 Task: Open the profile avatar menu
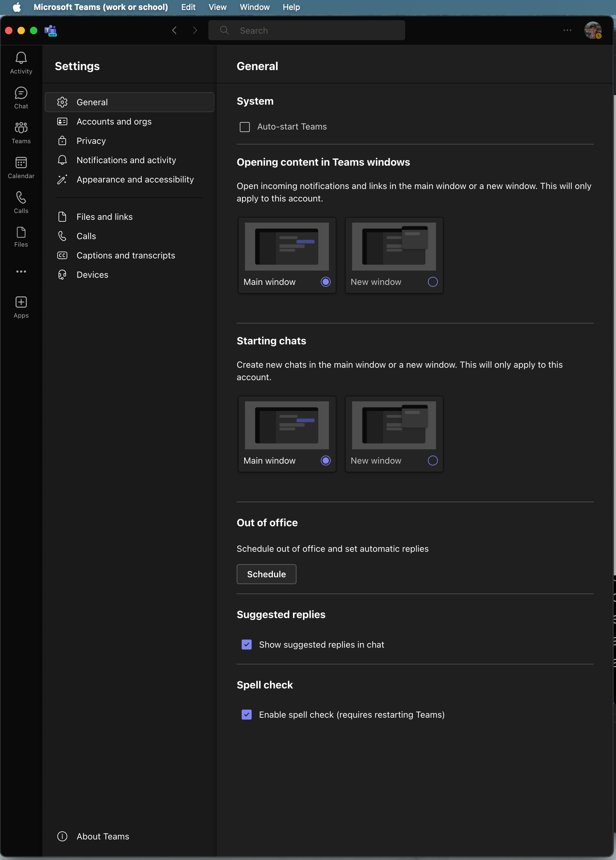(x=592, y=30)
